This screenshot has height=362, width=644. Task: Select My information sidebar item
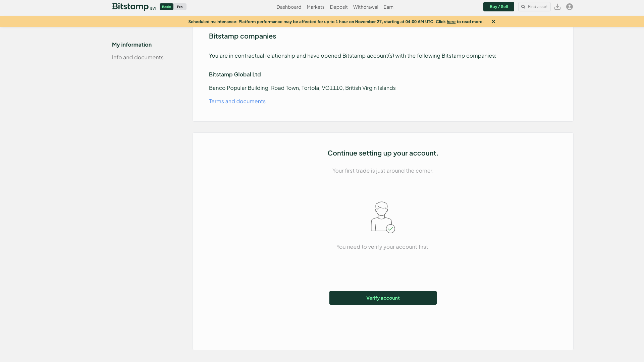[132, 45]
